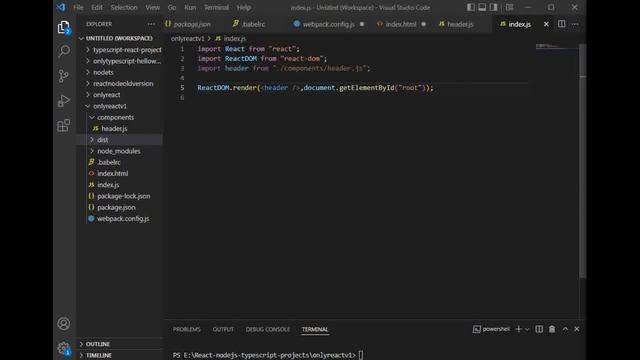Open Source Control view
This screenshot has height=360, width=640.
point(64,76)
